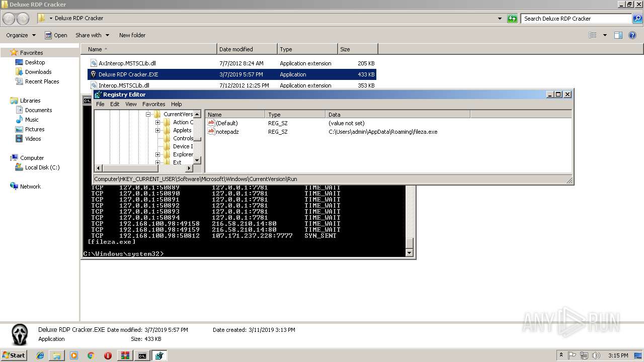Image resolution: width=644 pixels, height=362 pixels.
Task: Click registry tree vertical scrollbar down arrow
Action: (197, 160)
